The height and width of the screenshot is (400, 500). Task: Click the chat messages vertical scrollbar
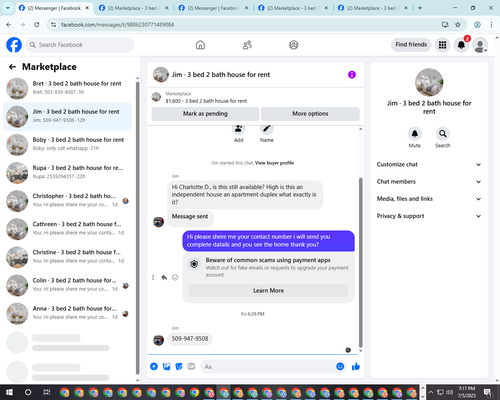click(x=360, y=263)
